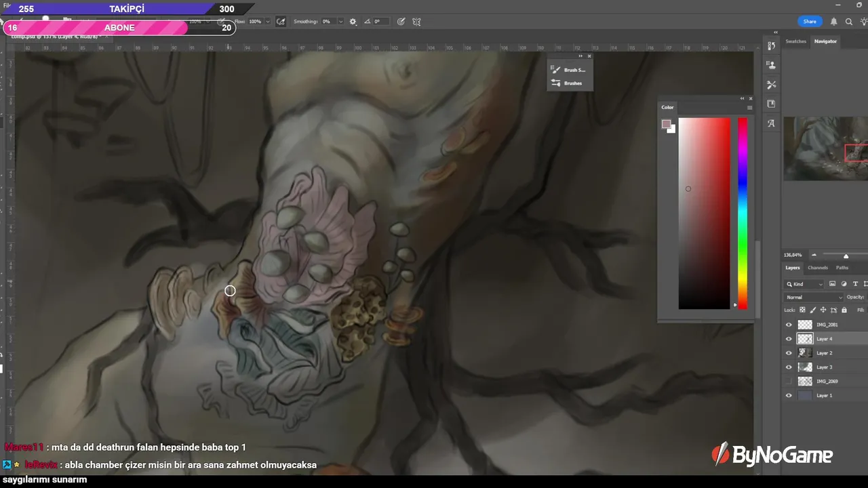Close the Brush Settings mini panel
This screenshot has height=488, width=868.
pos(589,56)
